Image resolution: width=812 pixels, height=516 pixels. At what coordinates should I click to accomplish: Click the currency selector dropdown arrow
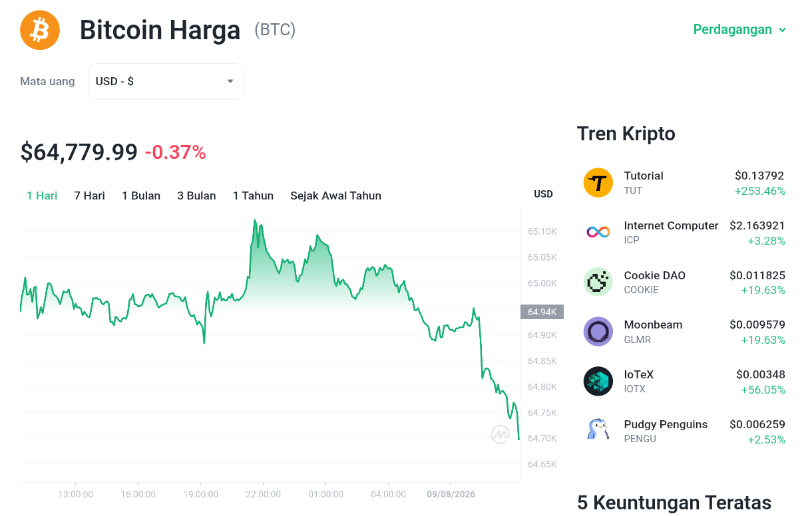[230, 81]
